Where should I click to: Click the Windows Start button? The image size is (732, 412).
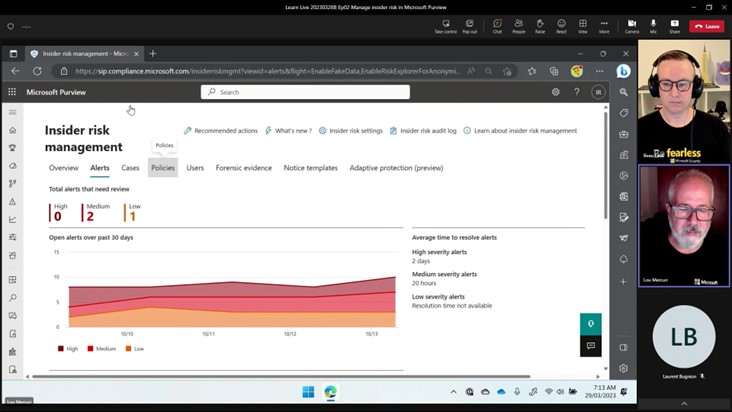click(x=308, y=391)
